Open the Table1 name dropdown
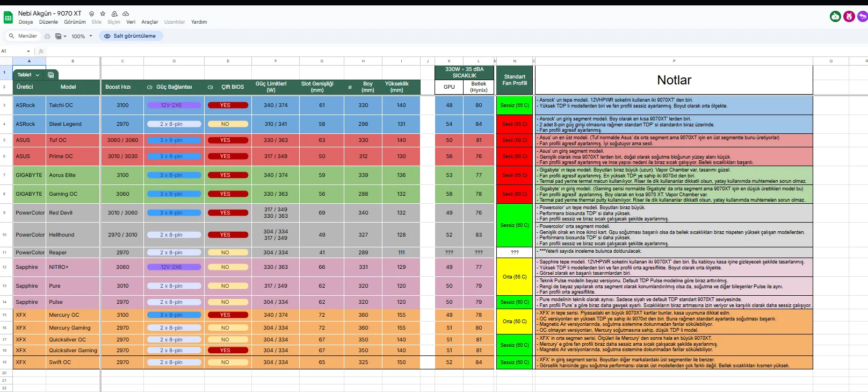This screenshot has width=868, height=392. coord(37,75)
